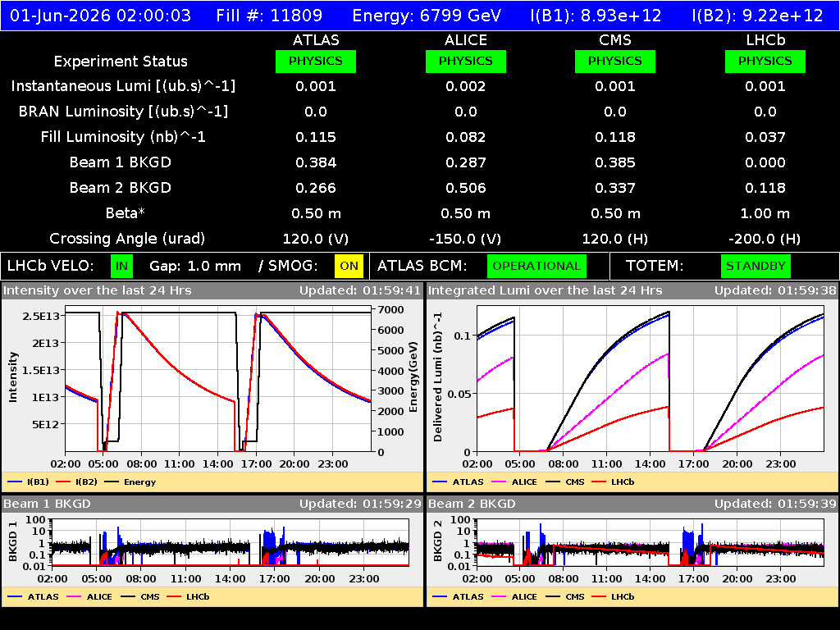Image resolution: width=840 pixels, height=630 pixels.
Task: Click CMS crossing angle 120.0 (H)
Action: pyautogui.click(x=615, y=239)
